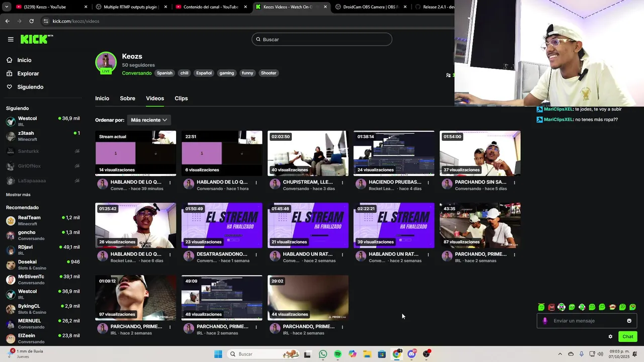
Task: View site information icon in address bar
Action: click(46, 21)
